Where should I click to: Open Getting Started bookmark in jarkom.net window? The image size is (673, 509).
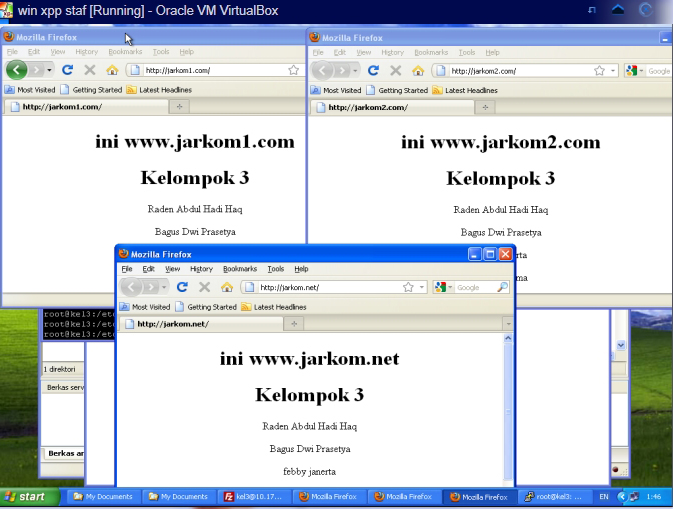coord(206,307)
